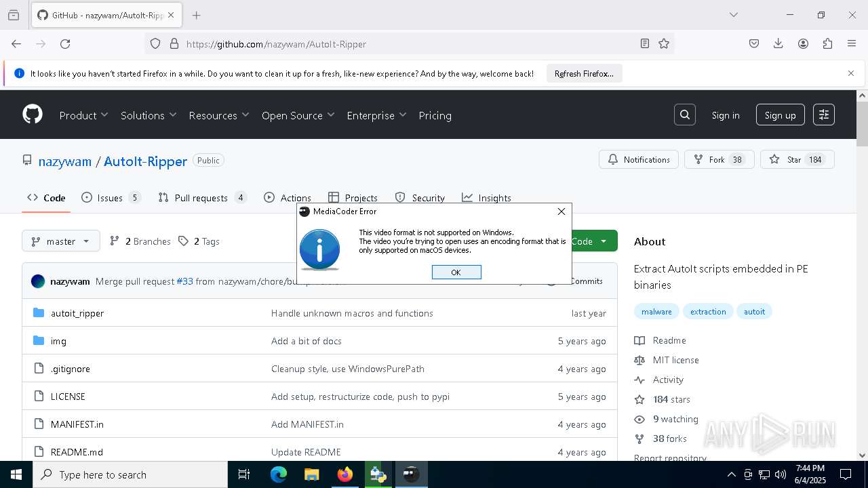Image resolution: width=868 pixels, height=488 pixels.
Task: Click OK in the MediaCoder Error dialog
Action: point(456,272)
